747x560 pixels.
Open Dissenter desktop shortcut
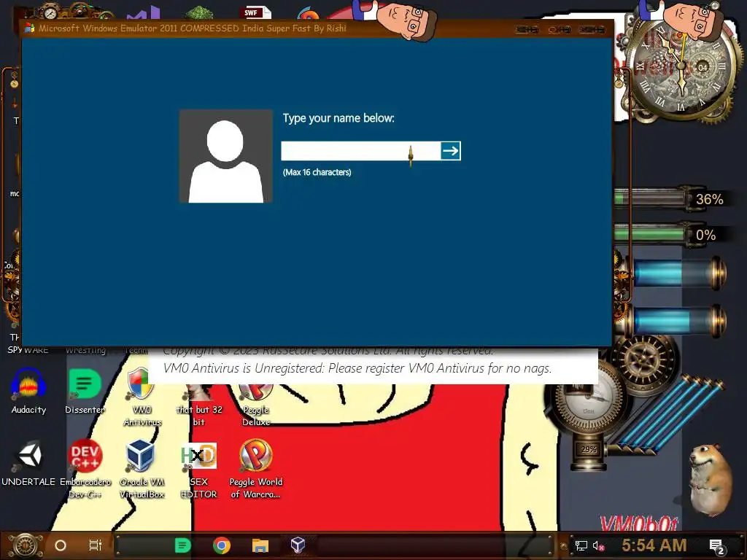pyautogui.click(x=85, y=391)
